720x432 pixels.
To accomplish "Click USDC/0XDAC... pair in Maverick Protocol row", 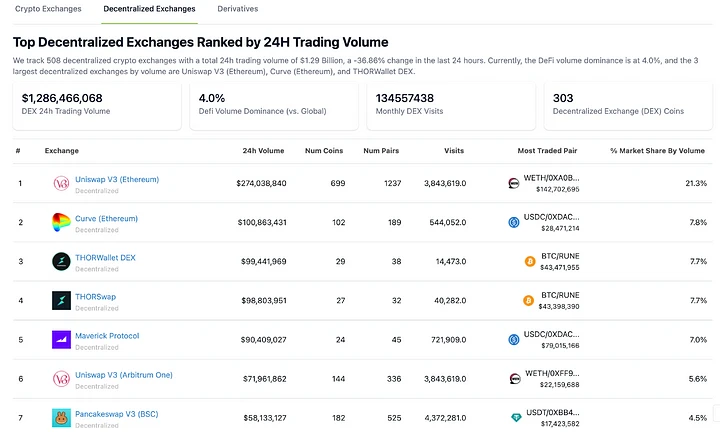I will [551, 334].
